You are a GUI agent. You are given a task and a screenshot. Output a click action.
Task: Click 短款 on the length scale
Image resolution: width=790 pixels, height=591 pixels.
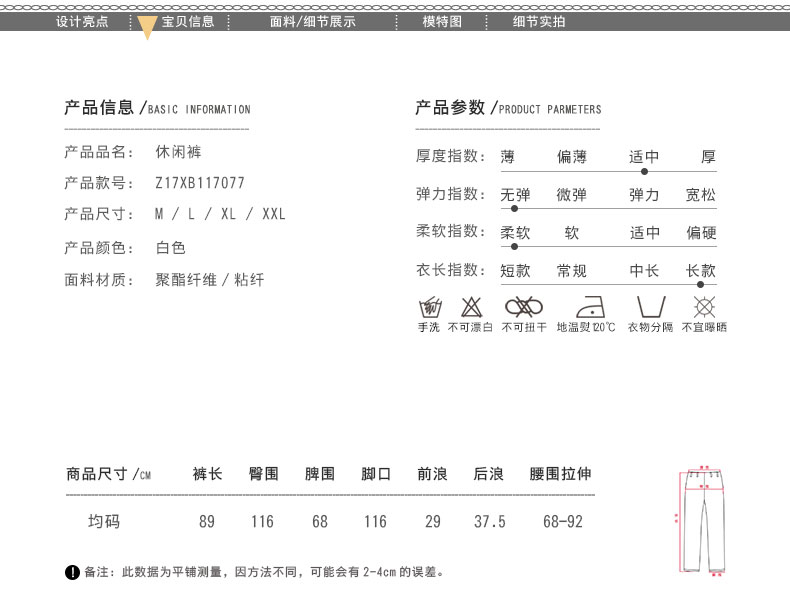coord(515,271)
